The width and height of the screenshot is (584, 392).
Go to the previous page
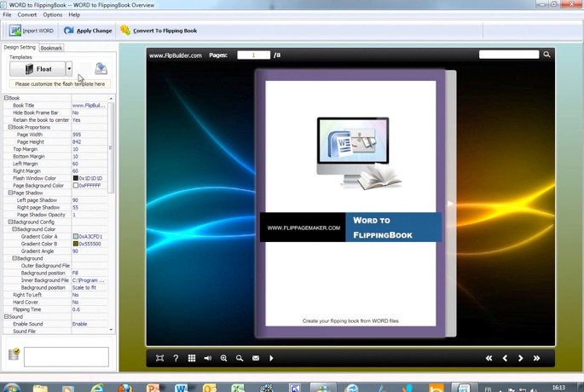505,358
